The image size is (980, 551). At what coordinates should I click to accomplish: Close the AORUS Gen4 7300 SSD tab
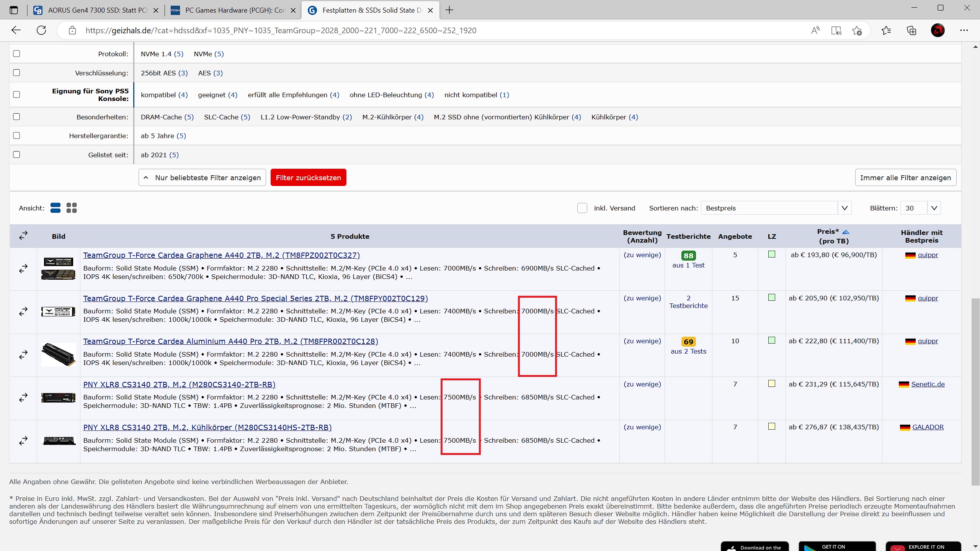(156, 10)
